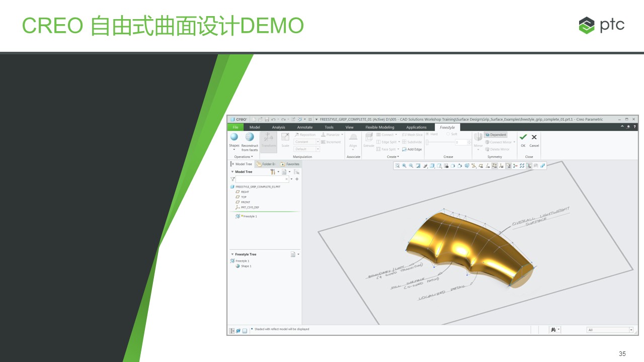Open the Shapes primitive gallery
This screenshot has width=644, height=362.
pyautogui.click(x=234, y=142)
